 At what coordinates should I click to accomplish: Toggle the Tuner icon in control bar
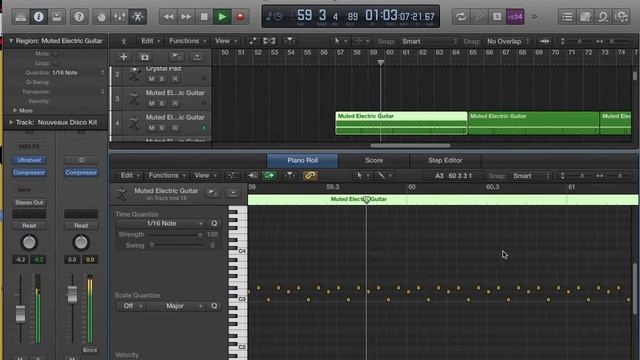(x=479, y=17)
